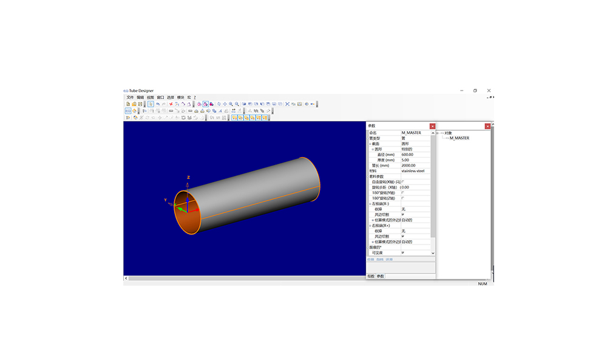607x364 pixels.
Task: Open the 宏 menu
Action: 189,98
